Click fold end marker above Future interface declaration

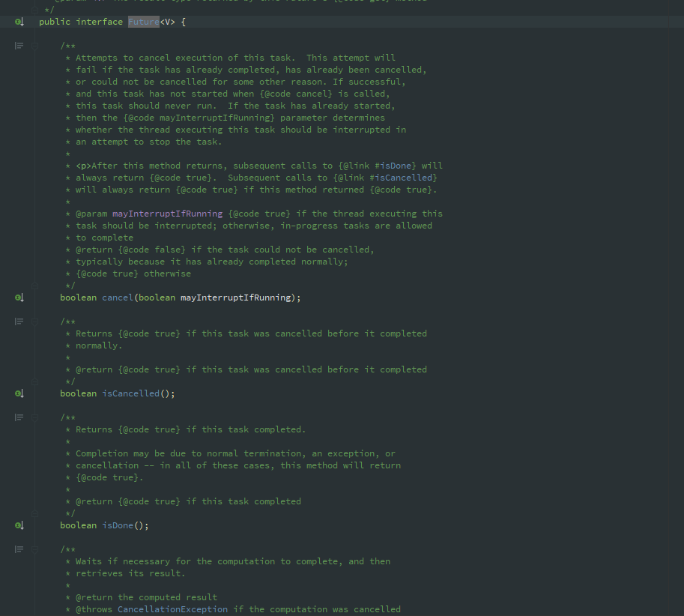[x=35, y=10]
